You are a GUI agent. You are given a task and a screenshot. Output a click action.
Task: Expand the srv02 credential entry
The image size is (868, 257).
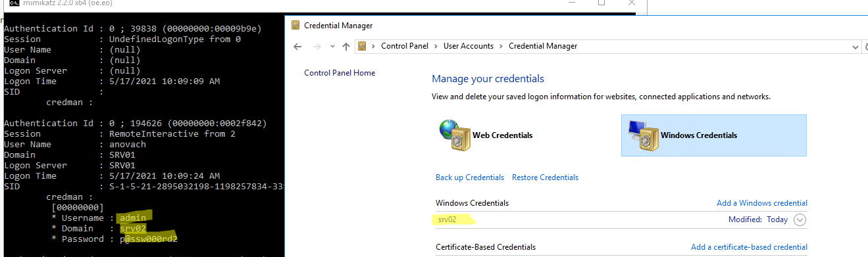pos(800,220)
